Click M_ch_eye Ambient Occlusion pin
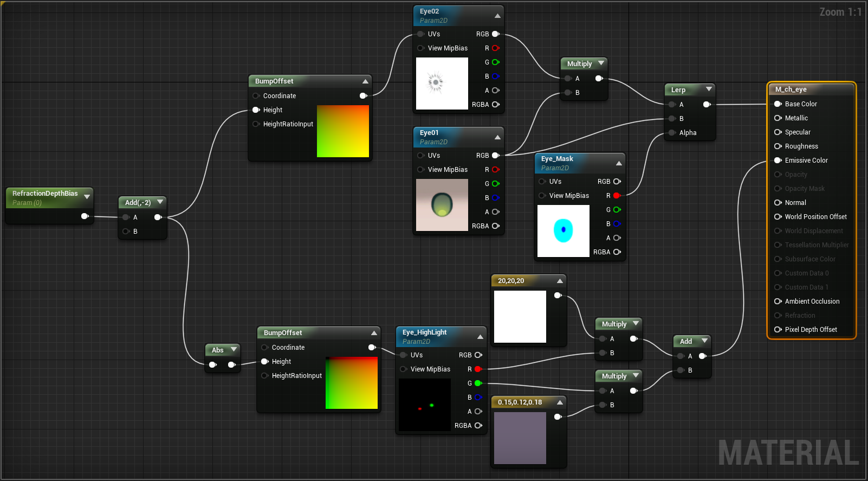868x481 pixels. [778, 302]
